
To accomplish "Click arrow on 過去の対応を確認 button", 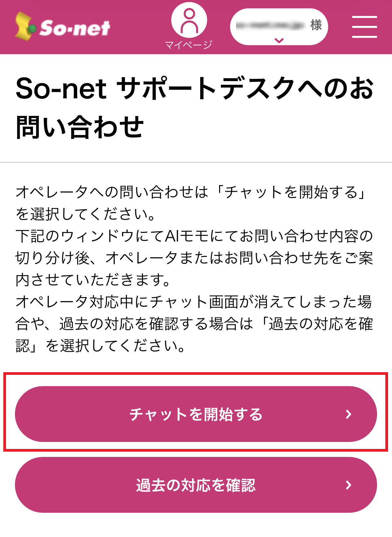I will [x=348, y=485].
